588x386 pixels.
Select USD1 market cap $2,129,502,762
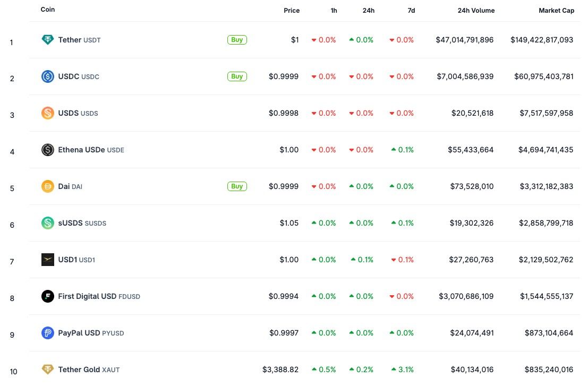tap(546, 260)
